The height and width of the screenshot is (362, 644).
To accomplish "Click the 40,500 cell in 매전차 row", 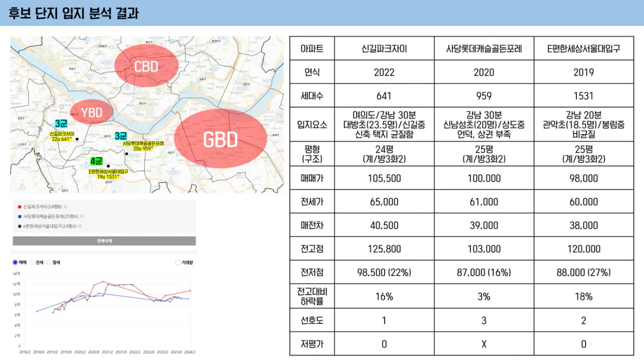I will [384, 225].
